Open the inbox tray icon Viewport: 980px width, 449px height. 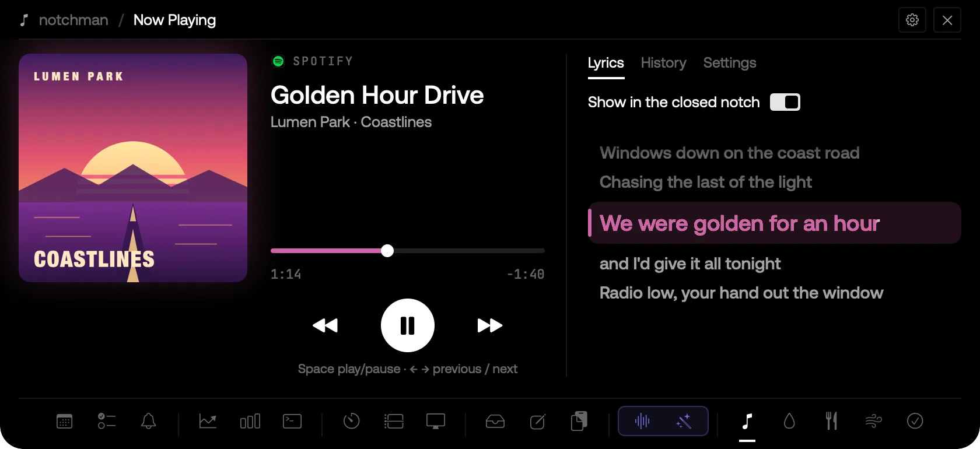point(495,421)
